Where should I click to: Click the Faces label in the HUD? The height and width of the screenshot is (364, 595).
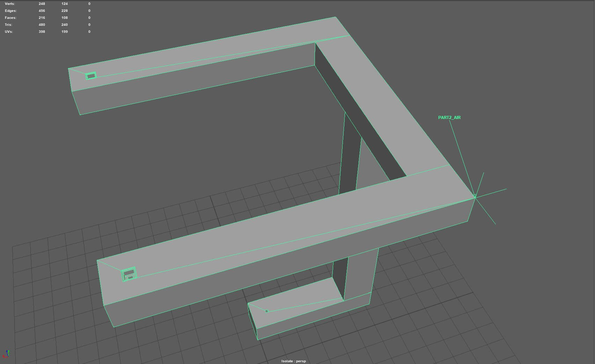(10, 18)
